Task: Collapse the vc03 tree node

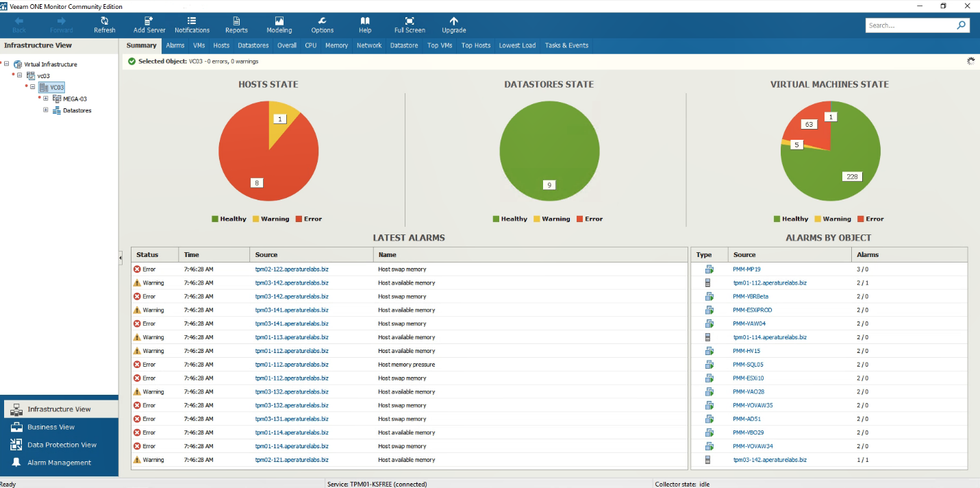Action: pyautogui.click(x=19, y=75)
